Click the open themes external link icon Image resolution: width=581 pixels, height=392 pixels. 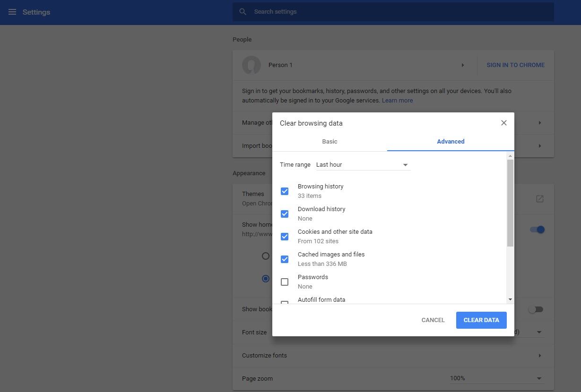[x=539, y=199]
